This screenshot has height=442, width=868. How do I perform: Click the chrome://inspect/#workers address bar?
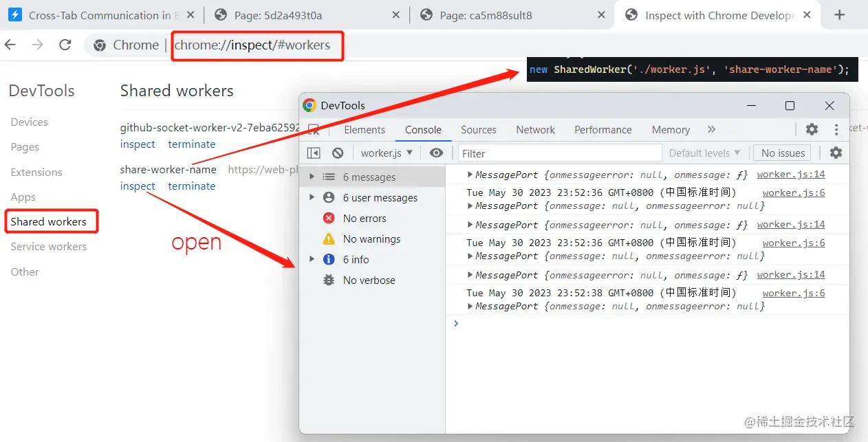coord(252,45)
